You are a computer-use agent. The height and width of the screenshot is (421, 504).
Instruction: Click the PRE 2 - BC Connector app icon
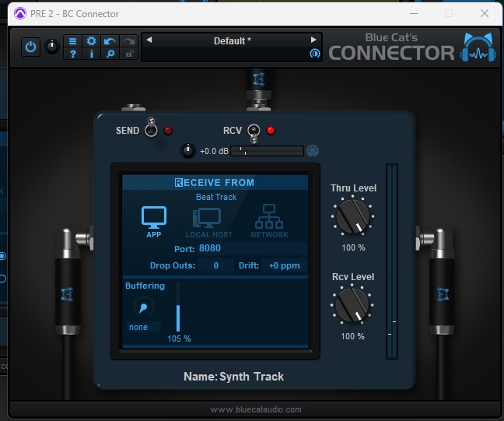pos(20,14)
